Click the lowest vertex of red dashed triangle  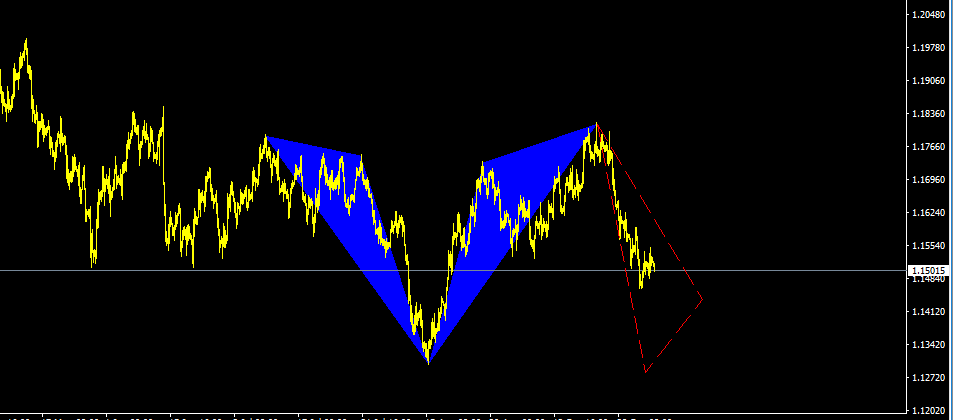pos(646,371)
